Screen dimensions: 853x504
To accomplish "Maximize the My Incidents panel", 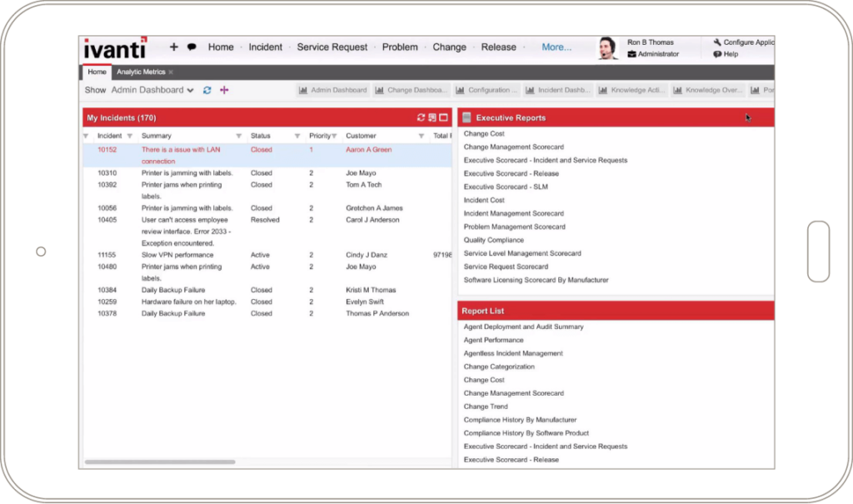I will coord(443,117).
